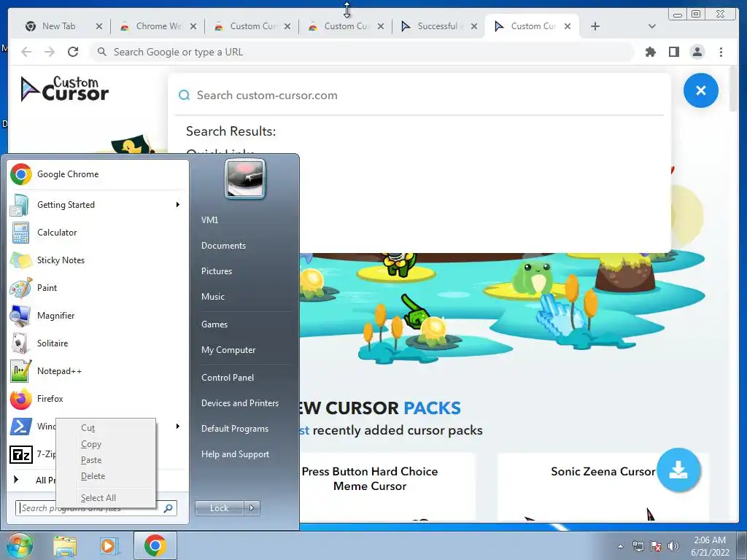This screenshot has height=560, width=747.
Task: Open Magnifier from Start menu
Action: (x=98, y=315)
